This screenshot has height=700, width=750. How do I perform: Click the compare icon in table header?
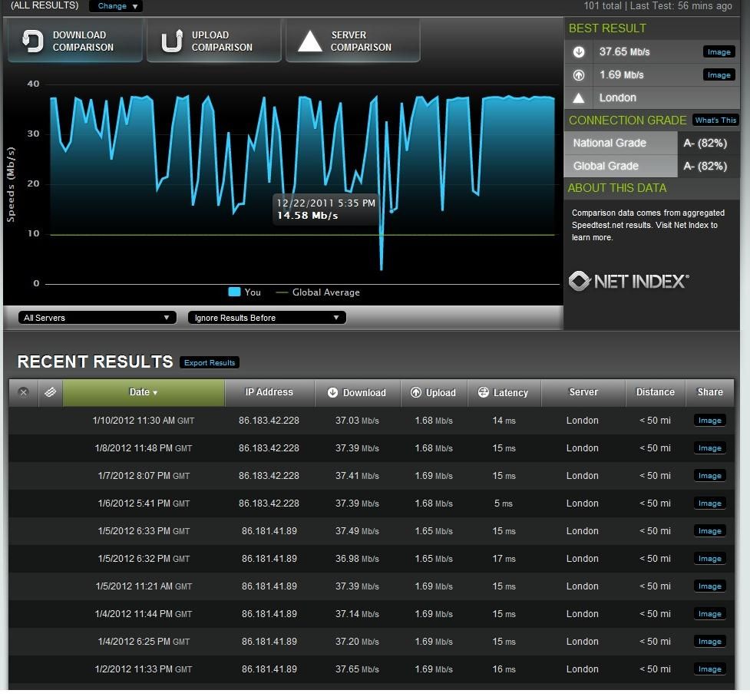(50, 392)
